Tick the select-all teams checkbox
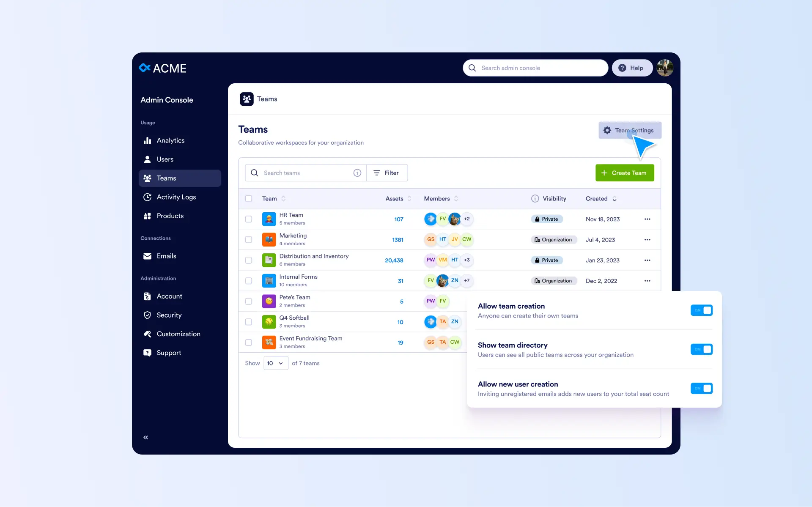This screenshot has width=812, height=507. pyautogui.click(x=249, y=199)
